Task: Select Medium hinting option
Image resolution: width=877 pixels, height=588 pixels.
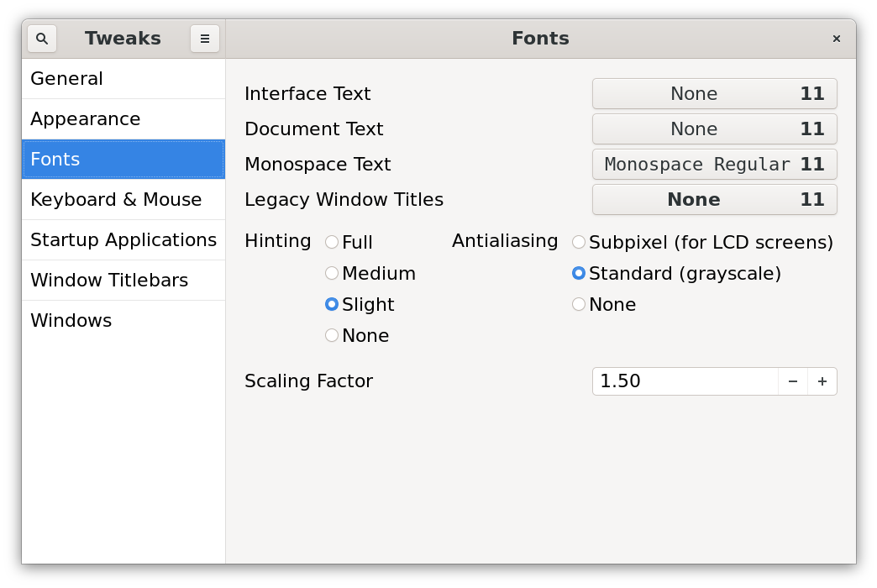Action: pyautogui.click(x=332, y=273)
